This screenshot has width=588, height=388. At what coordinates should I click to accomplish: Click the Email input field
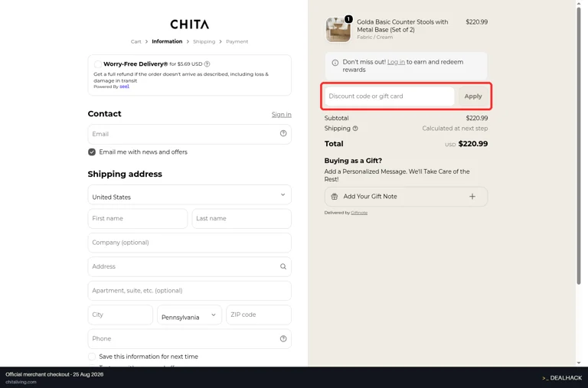tap(189, 134)
